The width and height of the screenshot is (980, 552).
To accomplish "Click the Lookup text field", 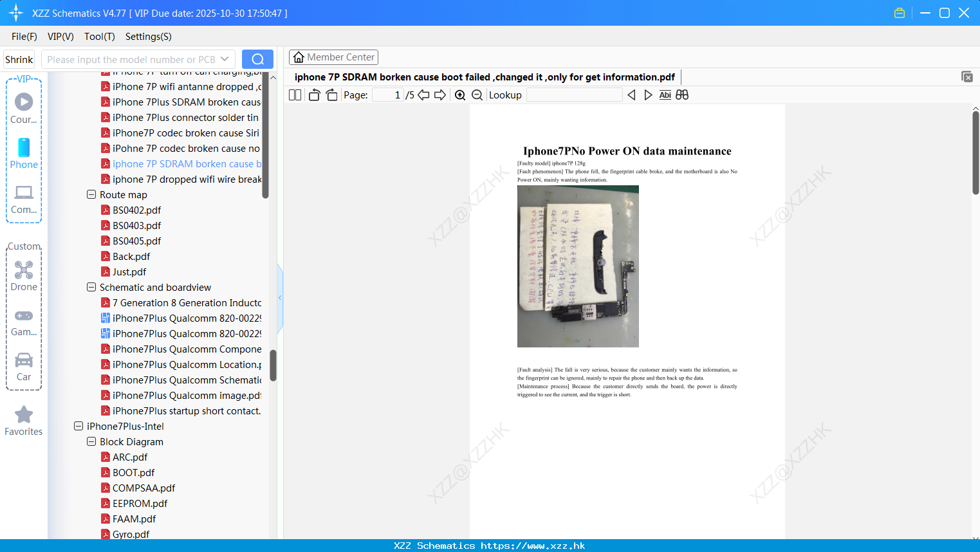I will pos(574,95).
